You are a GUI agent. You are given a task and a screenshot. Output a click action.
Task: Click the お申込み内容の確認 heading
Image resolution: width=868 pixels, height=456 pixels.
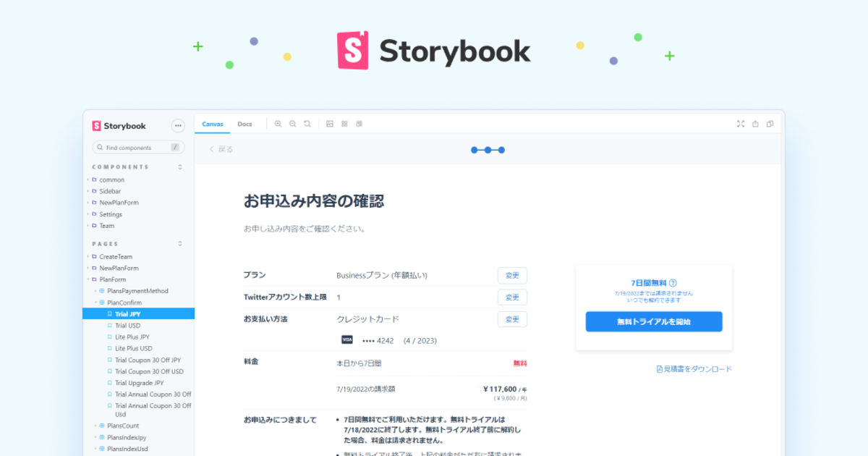pyautogui.click(x=314, y=201)
